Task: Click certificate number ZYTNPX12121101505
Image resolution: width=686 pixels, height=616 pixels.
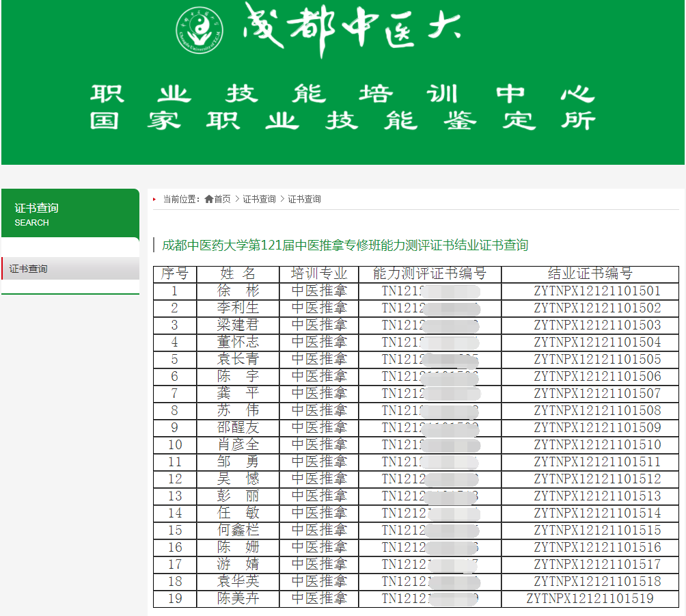Action: (x=597, y=359)
